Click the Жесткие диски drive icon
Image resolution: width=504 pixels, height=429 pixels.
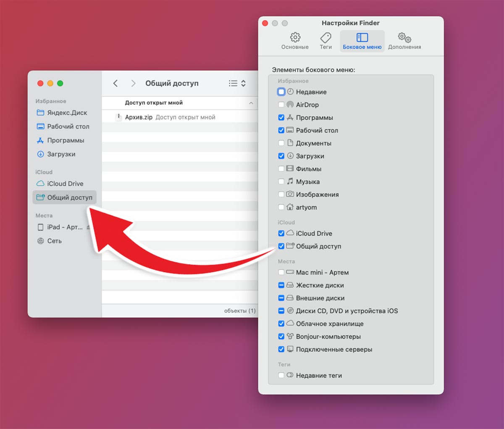(x=290, y=285)
